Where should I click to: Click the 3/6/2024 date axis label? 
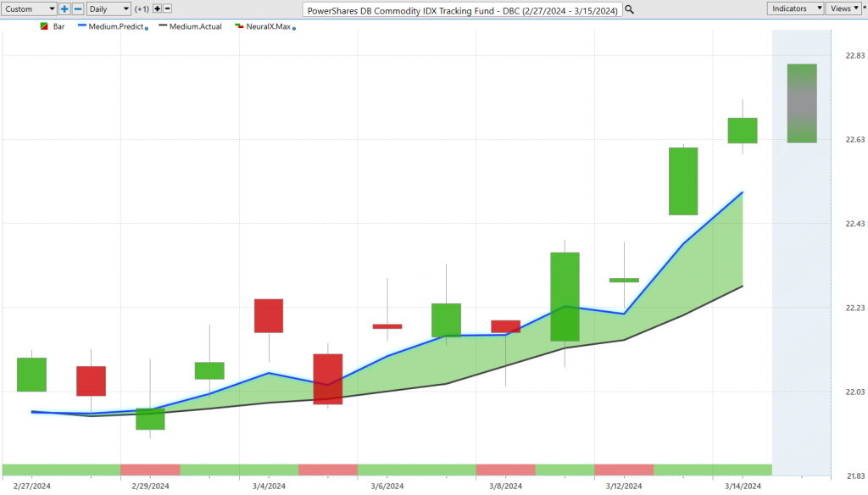click(x=387, y=487)
